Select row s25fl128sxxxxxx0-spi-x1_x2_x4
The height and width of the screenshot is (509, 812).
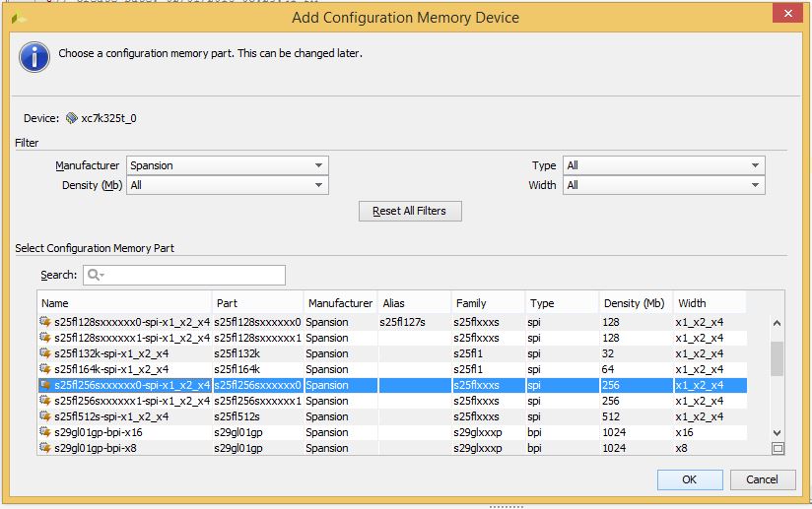point(392,322)
